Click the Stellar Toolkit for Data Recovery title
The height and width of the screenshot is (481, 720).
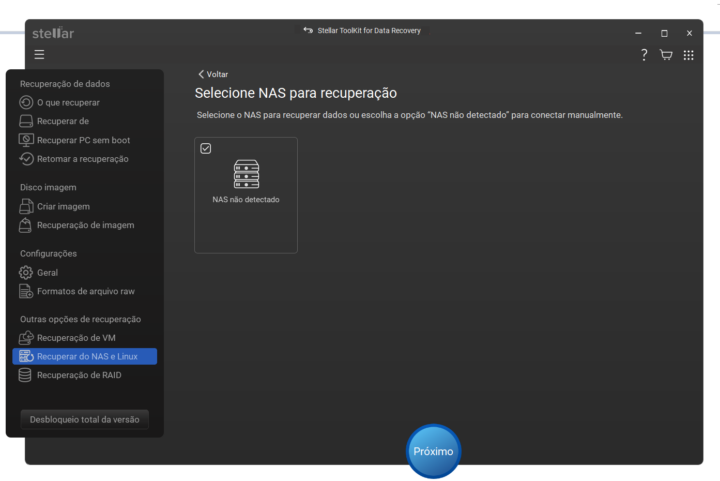click(369, 30)
